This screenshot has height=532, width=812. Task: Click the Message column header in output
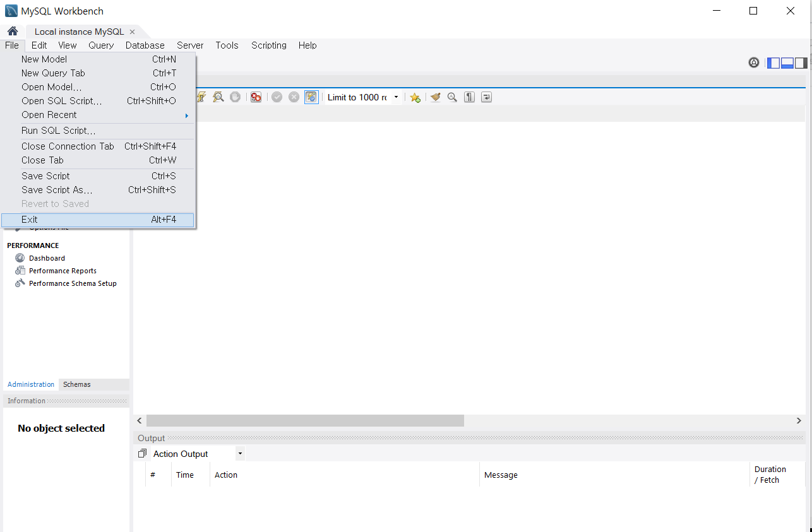[614, 475]
